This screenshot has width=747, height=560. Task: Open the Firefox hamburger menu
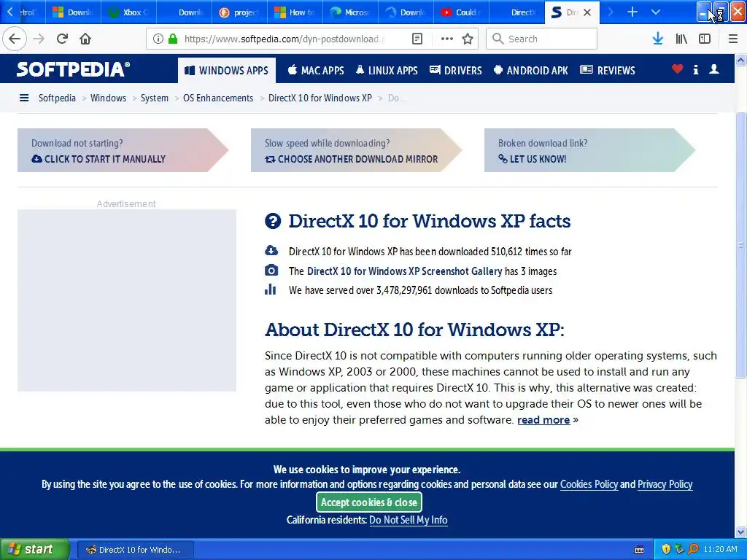pyautogui.click(x=733, y=39)
